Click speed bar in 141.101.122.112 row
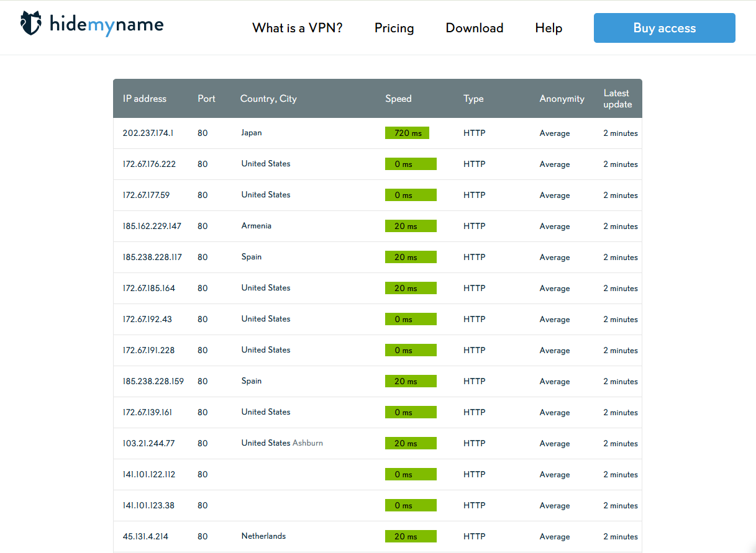Viewport: 756px width, 553px height. pyautogui.click(x=411, y=474)
